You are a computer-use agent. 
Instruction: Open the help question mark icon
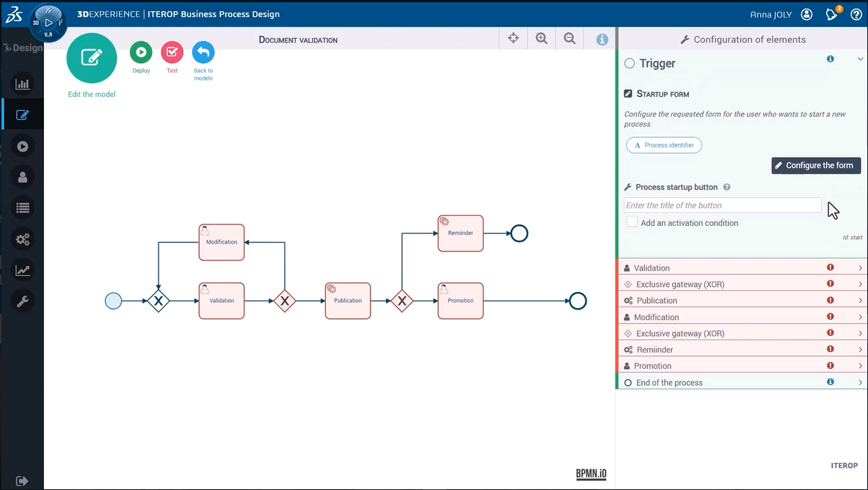click(856, 15)
